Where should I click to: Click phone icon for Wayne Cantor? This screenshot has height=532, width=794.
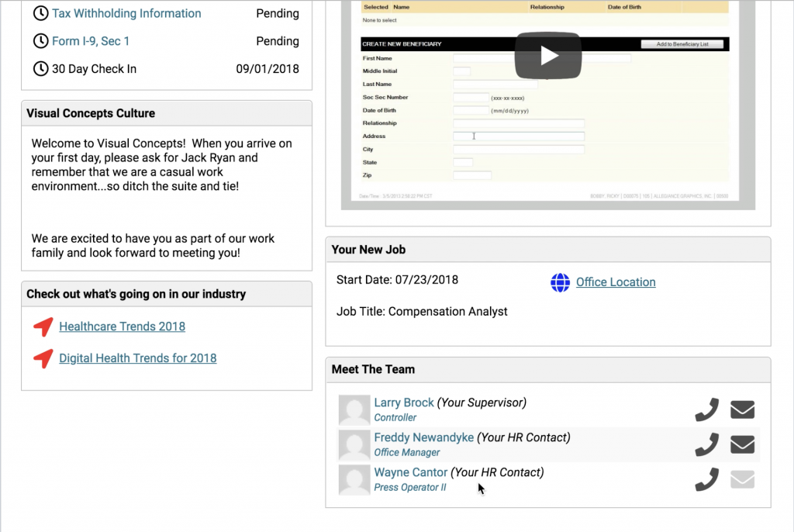pyautogui.click(x=706, y=479)
